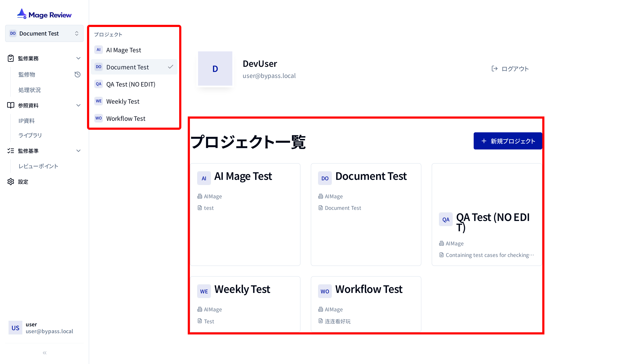Click the 参照資料 book icon
This screenshot has height=364, width=643.
click(x=11, y=105)
